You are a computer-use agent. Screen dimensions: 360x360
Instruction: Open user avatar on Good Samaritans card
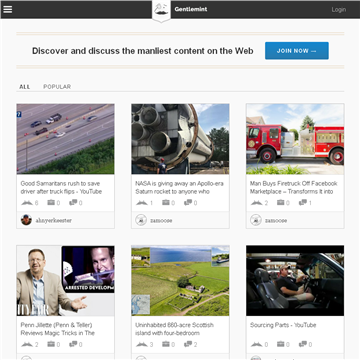coord(26,220)
